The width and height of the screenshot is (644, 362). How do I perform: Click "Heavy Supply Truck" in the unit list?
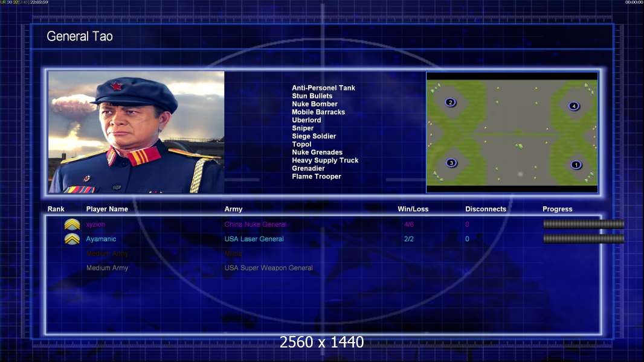[325, 160]
